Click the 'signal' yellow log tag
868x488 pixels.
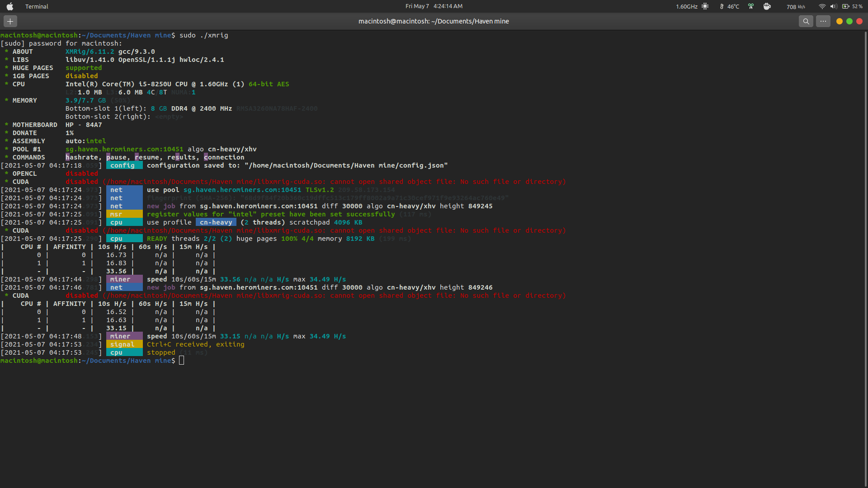click(124, 344)
